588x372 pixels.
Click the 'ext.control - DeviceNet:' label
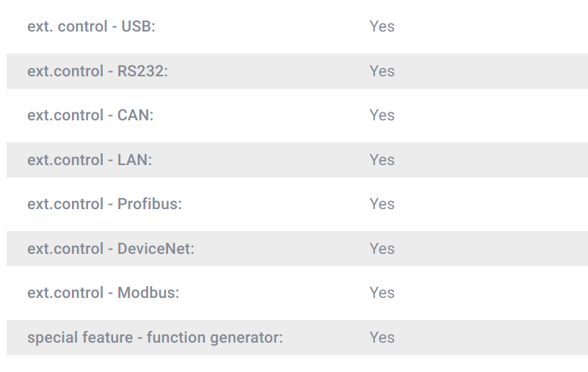coord(111,249)
